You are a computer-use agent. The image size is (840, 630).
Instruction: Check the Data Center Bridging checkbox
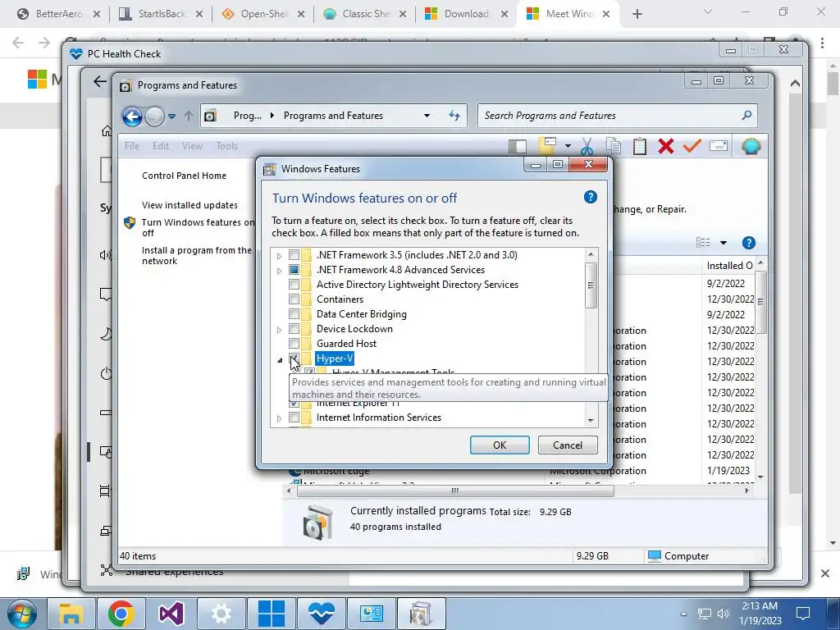(x=294, y=314)
